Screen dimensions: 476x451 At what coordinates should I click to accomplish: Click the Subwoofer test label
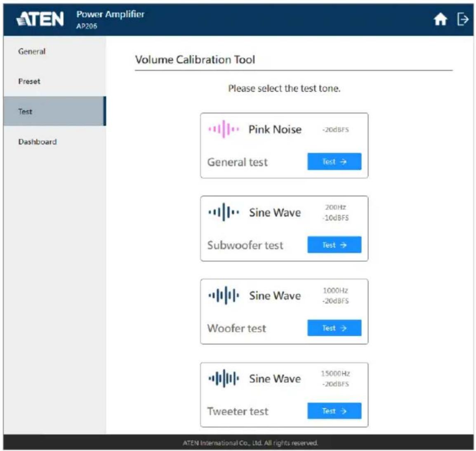(245, 245)
